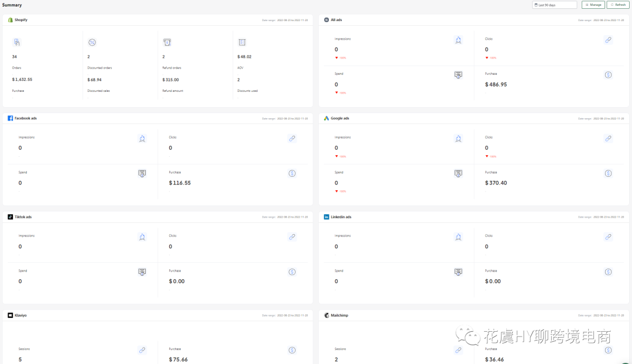Select the Google ads purchase value $370.40

[x=496, y=183]
